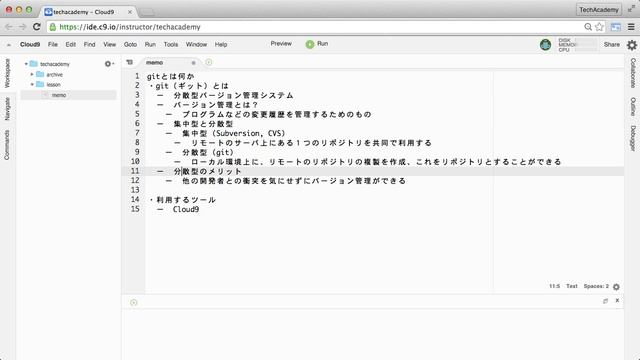Add a new editor tab with the plus icon
Screen dimensions: 640x360
tap(209, 62)
